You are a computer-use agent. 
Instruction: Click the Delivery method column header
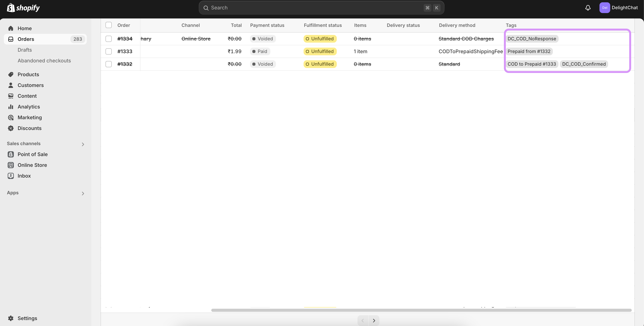457,25
